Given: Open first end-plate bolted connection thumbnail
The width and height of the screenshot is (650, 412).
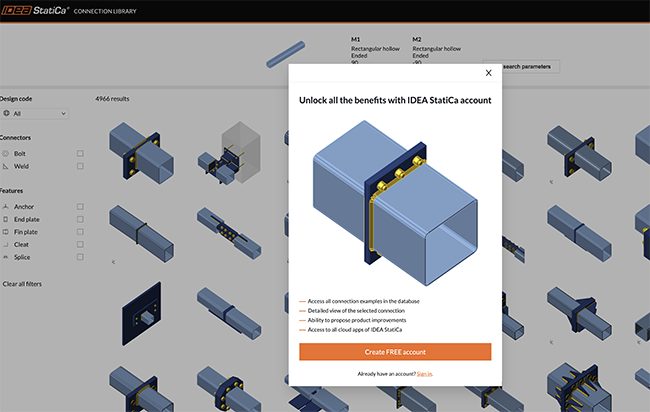Looking at the screenshot, I should [x=142, y=153].
